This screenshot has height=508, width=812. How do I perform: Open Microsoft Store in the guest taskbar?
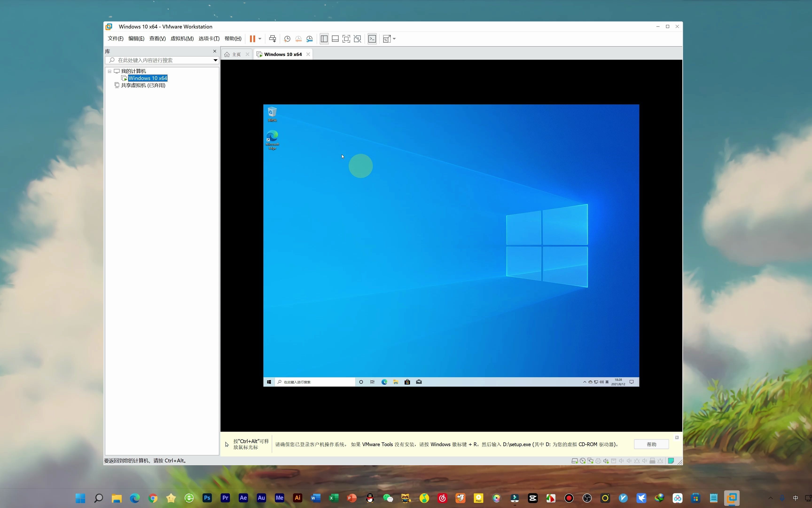[x=407, y=382]
